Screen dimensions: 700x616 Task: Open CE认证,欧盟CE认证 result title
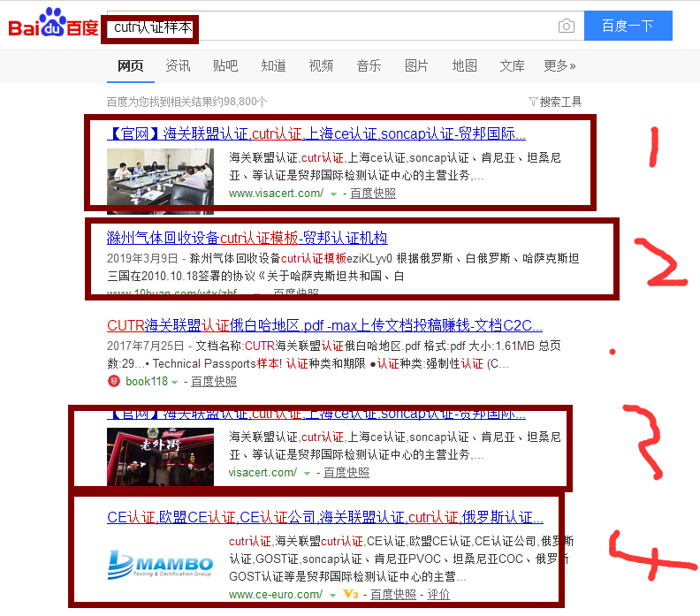[x=325, y=517]
